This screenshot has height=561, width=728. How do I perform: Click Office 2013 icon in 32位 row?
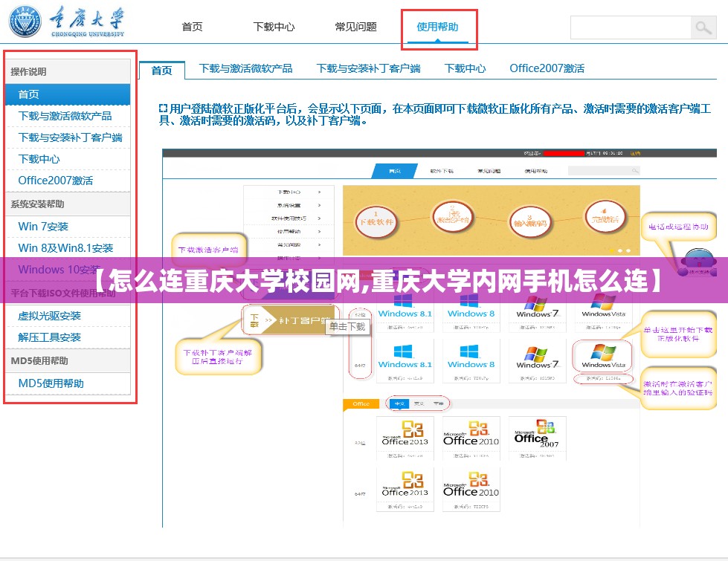(x=405, y=433)
